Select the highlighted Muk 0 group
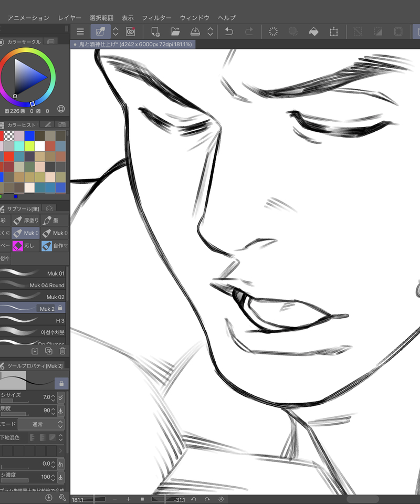 (26, 233)
